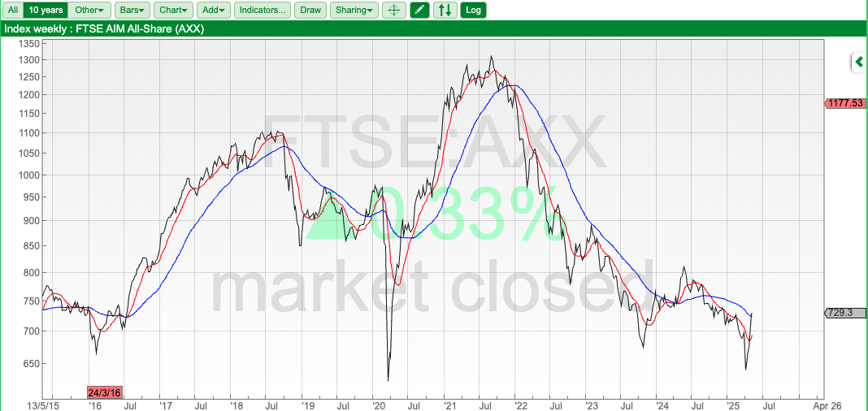
Task: Open the Add dropdown menu
Action: click(214, 10)
